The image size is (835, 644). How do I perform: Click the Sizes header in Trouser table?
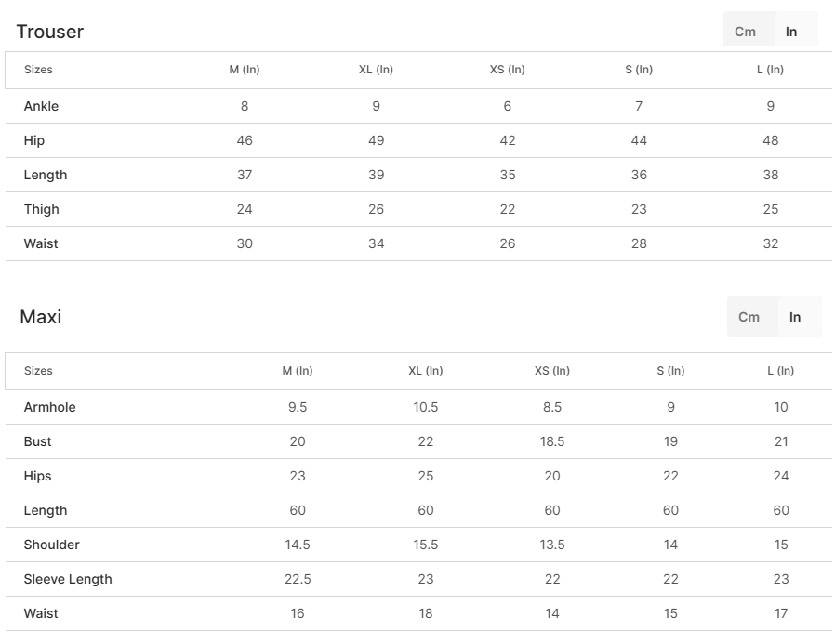pos(38,70)
